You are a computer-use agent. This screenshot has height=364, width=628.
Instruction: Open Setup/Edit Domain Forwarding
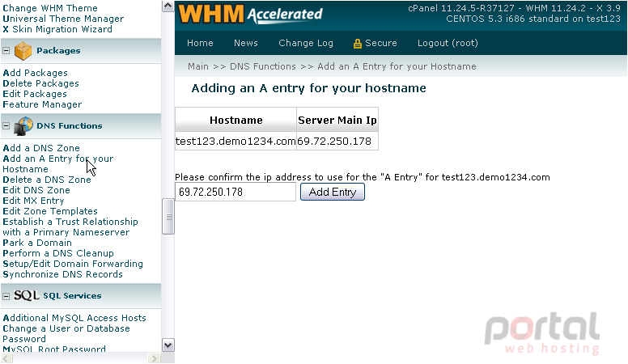coord(73,264)
